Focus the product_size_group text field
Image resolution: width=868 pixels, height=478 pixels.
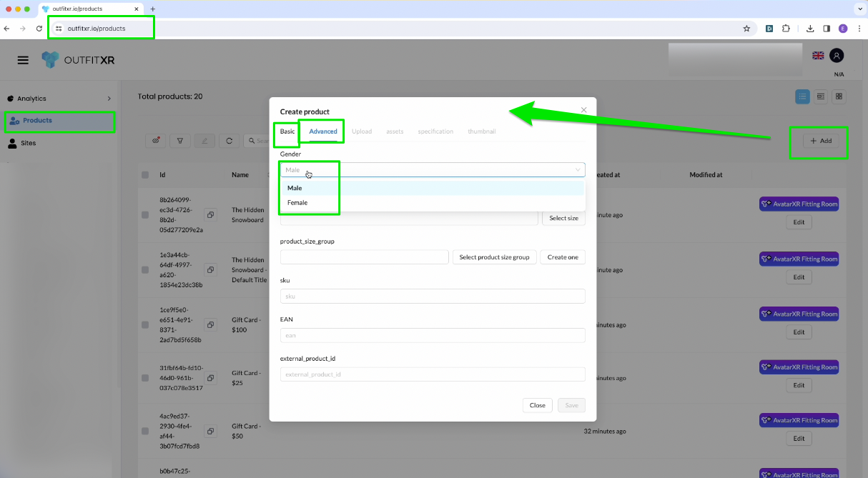[365, 257]
